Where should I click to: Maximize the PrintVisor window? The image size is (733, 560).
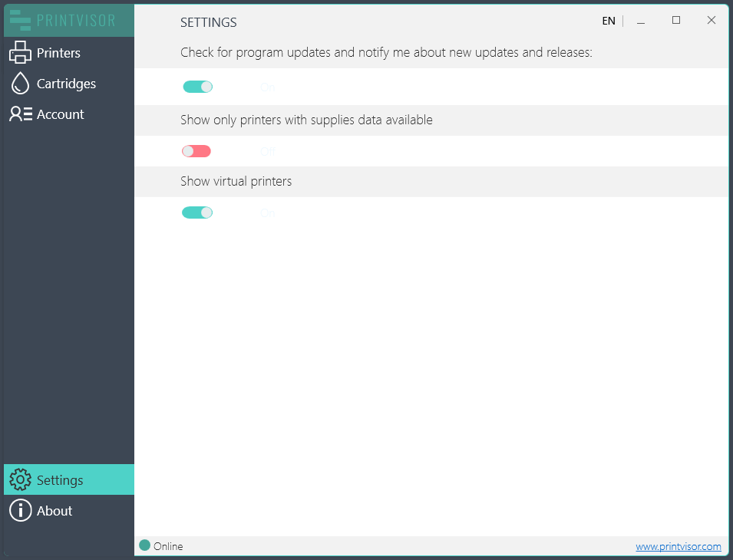coord(676,21)
